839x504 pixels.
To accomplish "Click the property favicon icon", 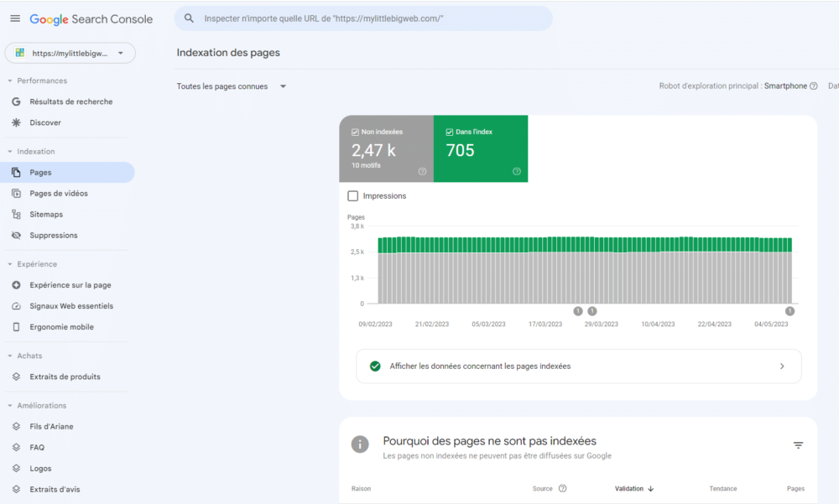I will tap(20, 53).
